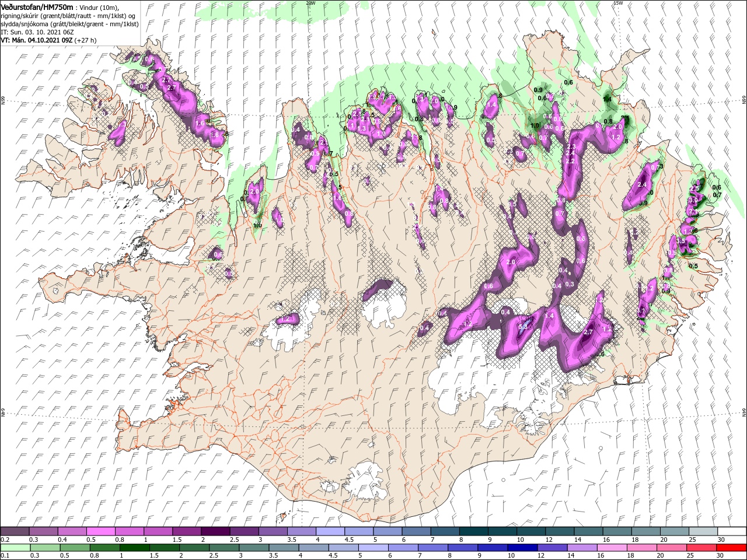Viewport: 747px width, 560px height.
Task: Pick the pale lavender 5 rain legend swatch
Action: [373, 548]
